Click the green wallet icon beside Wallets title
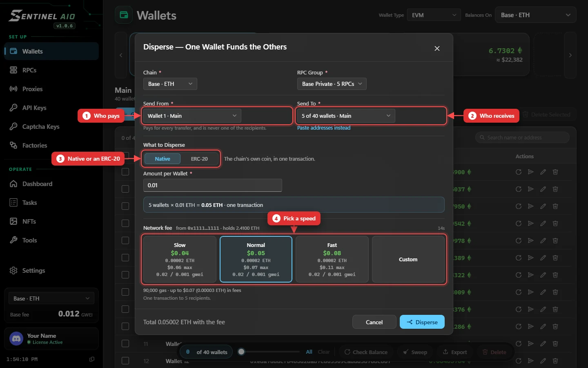The width and height of the screenshot is (588, 368). (x=124, y=15)
